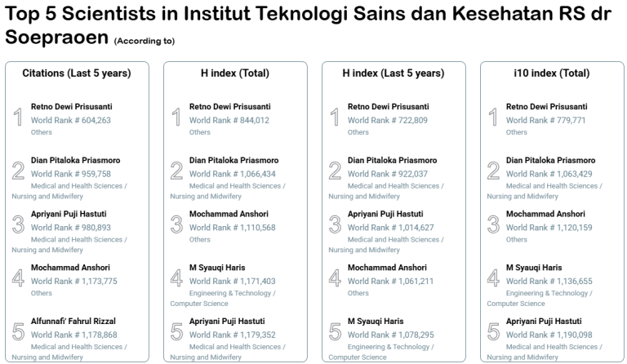Open Retno Dewi Prisusanti in Citations column

71,107
